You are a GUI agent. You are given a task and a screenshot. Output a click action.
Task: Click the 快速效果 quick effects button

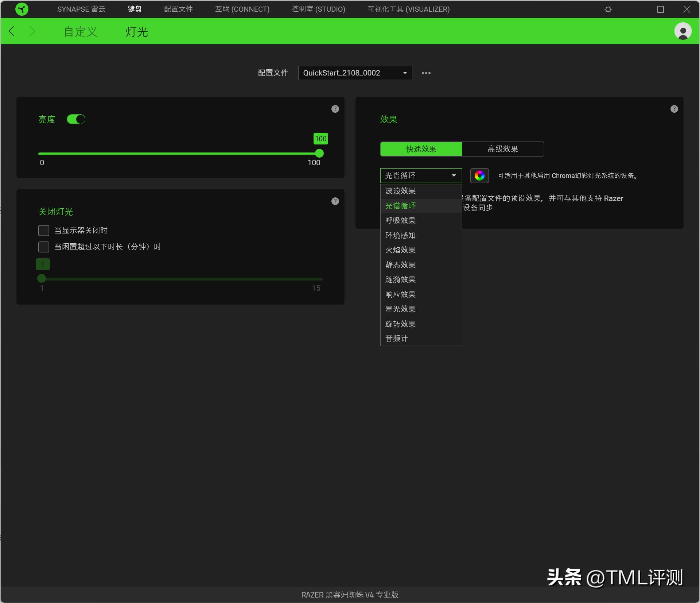421,149
